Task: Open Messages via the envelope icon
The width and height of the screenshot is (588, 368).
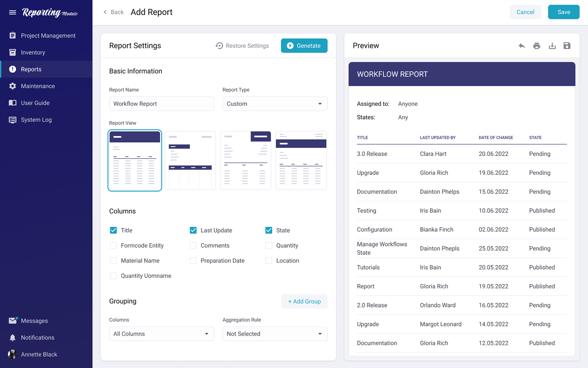Action: pyautogui.click(x=13, y=321)
